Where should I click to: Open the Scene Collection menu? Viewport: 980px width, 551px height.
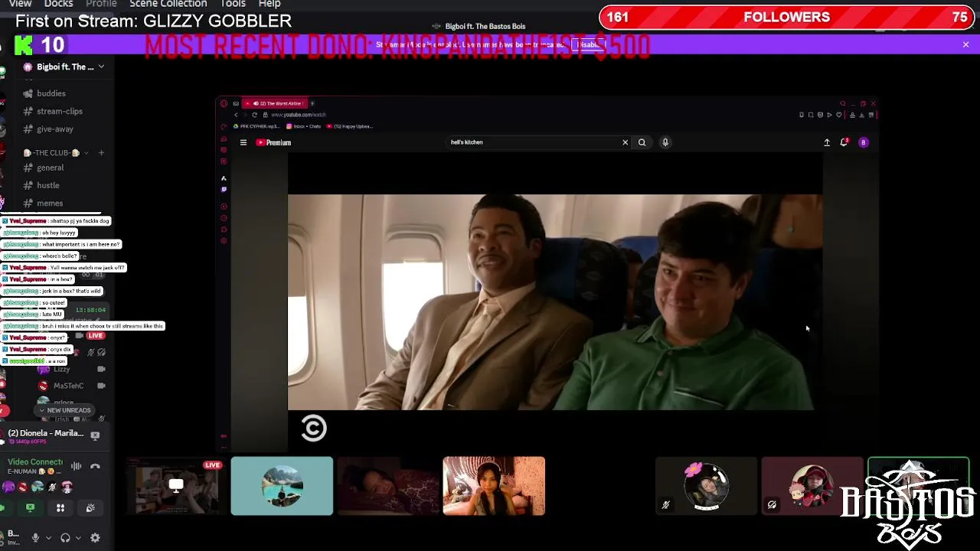pyautogui.click(x=168, y=4)
